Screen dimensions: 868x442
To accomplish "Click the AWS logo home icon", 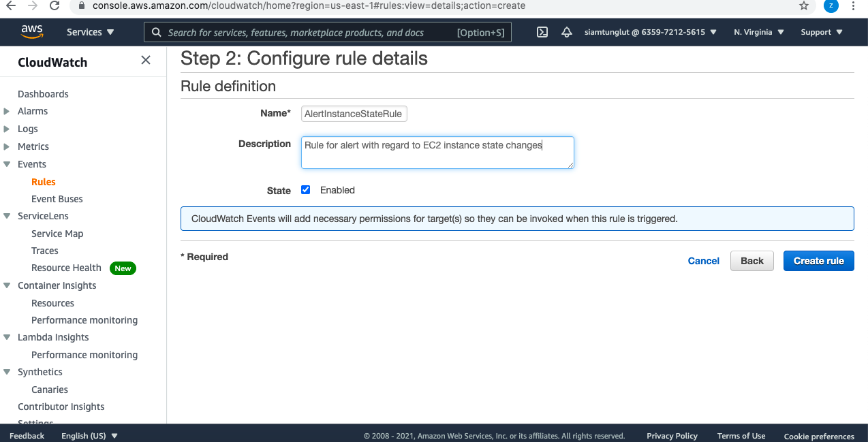I will pos(32,32).
